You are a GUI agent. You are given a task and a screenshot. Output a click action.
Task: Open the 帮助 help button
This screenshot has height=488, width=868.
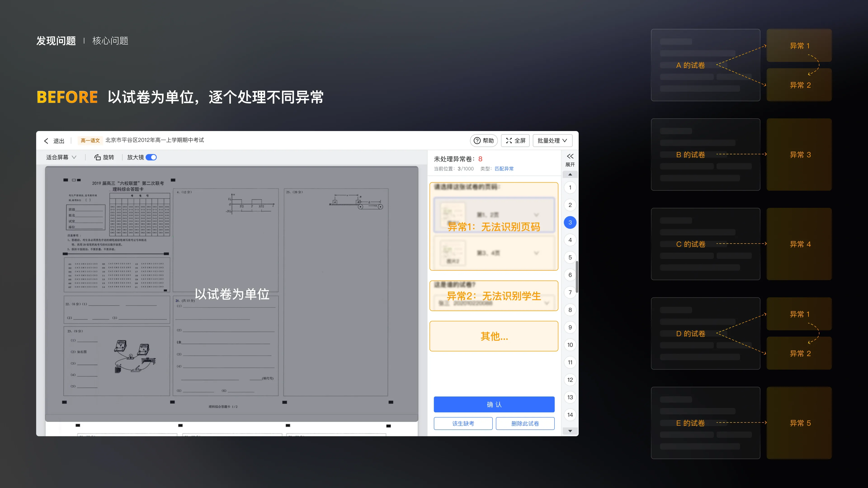click(484, 141)
